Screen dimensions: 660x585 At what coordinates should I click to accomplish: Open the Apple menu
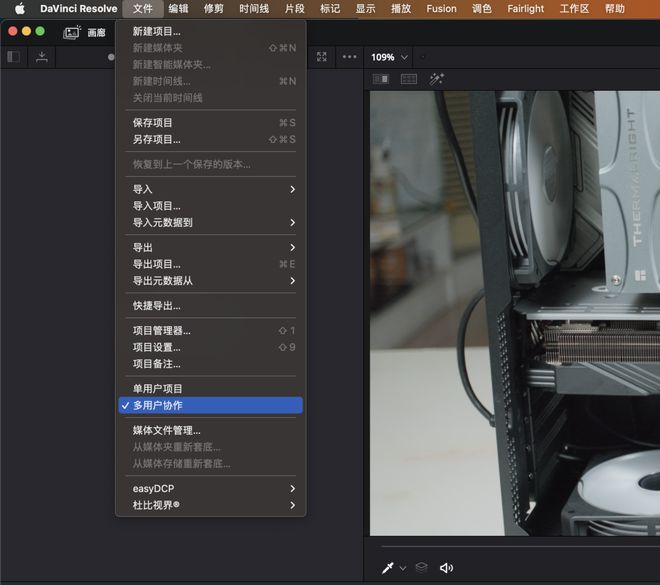point(20,8)
